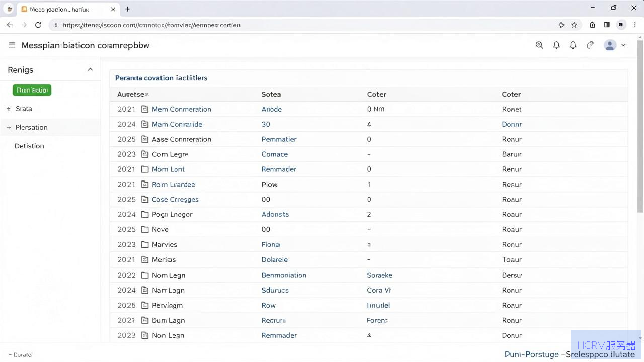Reload the page with browser refresh icon

[x=38, y=25]
